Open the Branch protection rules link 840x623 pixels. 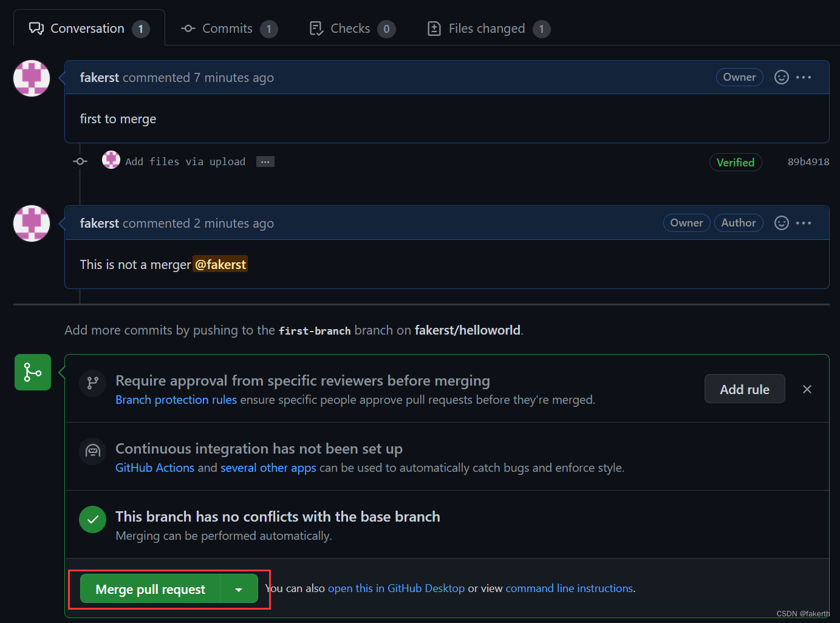(176, 400)
